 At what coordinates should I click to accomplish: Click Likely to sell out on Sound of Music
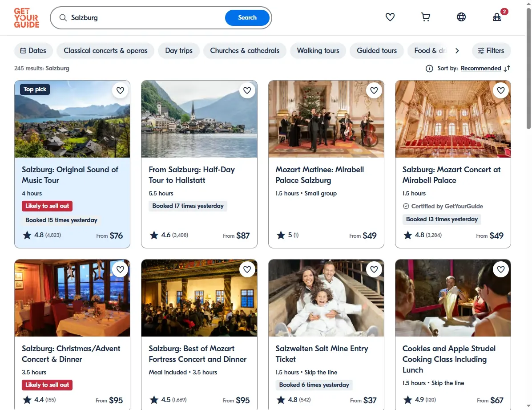[47, 206]
